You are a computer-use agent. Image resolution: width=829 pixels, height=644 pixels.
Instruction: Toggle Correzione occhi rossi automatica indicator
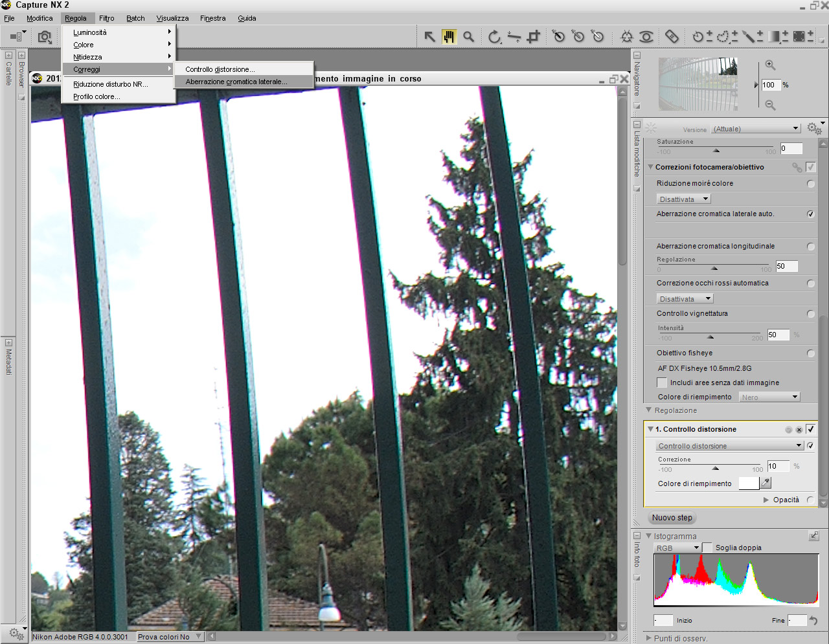click(811, 283)
